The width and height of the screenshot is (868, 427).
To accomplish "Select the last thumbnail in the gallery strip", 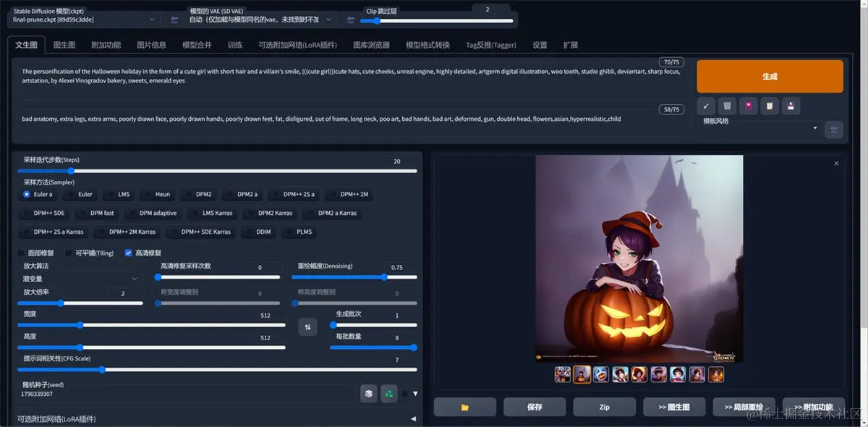I will click(716, 374).
